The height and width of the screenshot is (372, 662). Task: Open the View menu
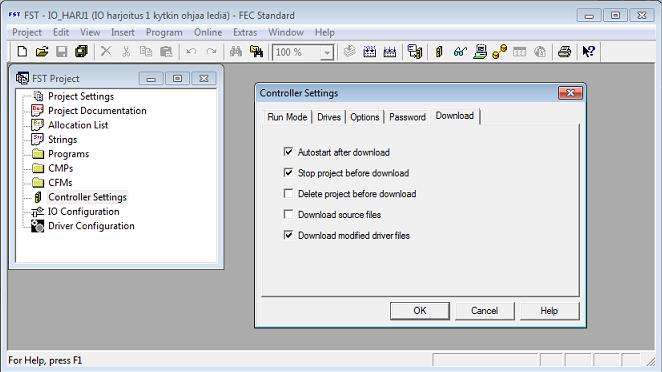point(90,33)
